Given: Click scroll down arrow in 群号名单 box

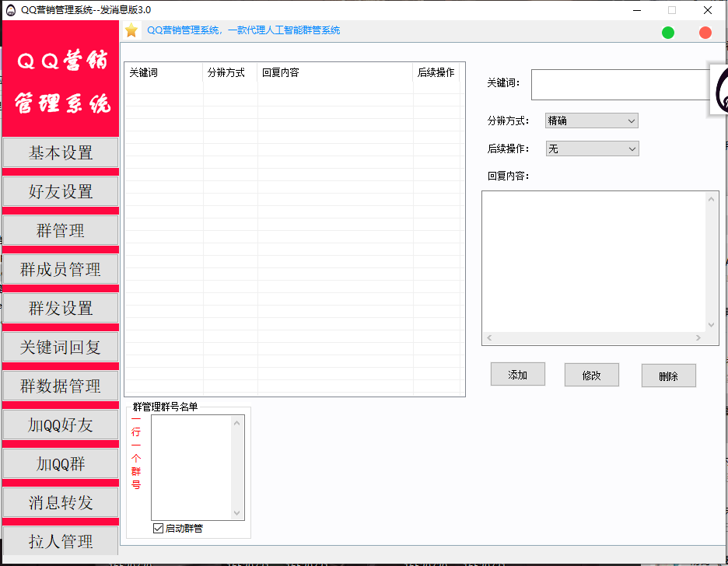Looking at the screenshot, I should pyautogui.click(x=236, y=512).
